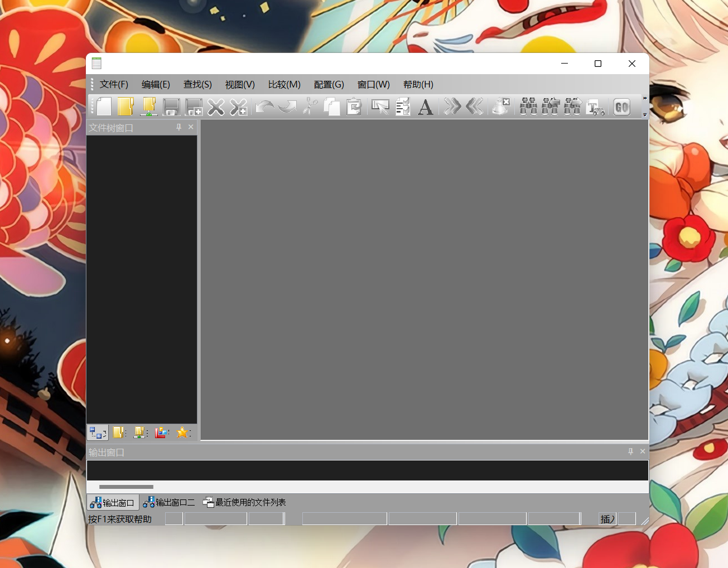
Task: Create a new file with the blank page icon
Action: (104, 106)
